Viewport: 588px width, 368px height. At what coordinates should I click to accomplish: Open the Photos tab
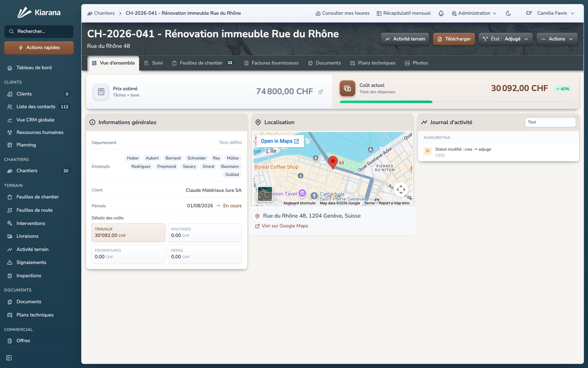pyautogui.click(x=416, y=63)
